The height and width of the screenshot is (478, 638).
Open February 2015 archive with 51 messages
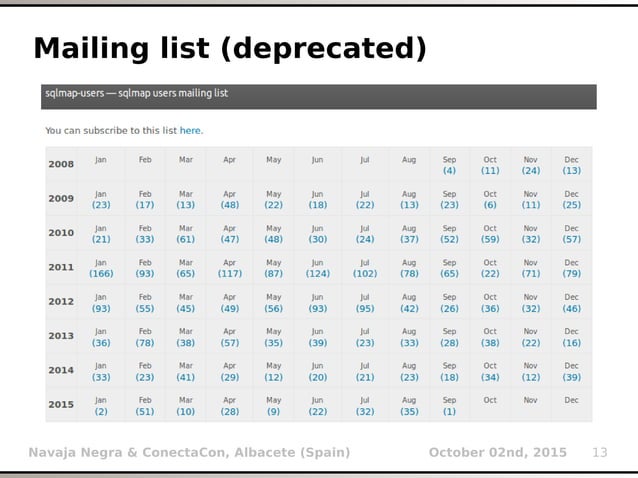145,412
